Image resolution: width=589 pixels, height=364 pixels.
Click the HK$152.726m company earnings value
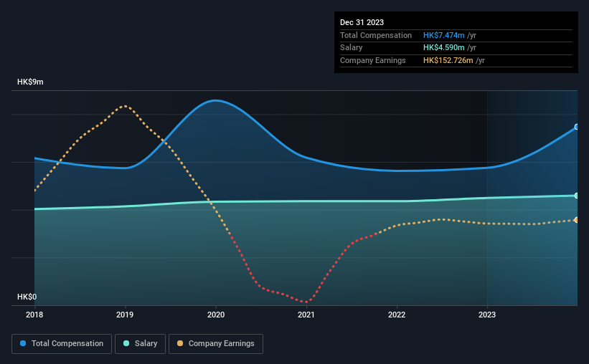(448, 60)
